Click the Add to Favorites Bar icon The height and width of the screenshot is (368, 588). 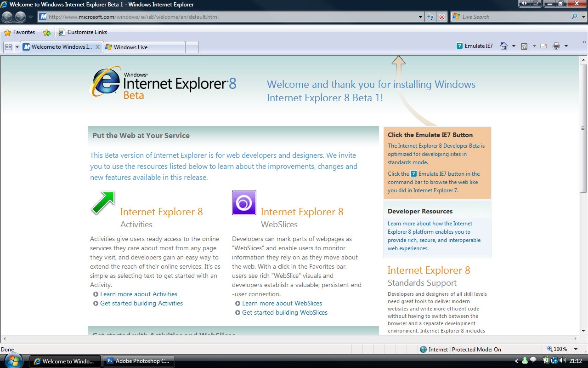pos(47,32)
